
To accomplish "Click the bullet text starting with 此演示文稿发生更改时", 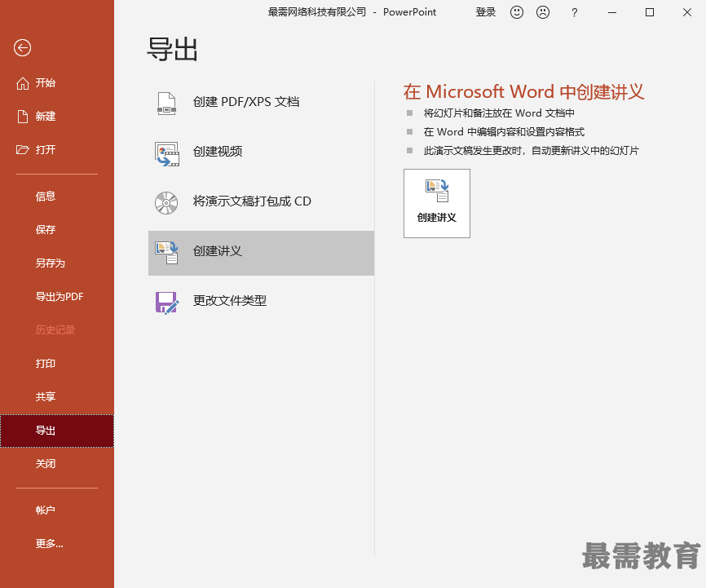I will [x=532, y=151].
